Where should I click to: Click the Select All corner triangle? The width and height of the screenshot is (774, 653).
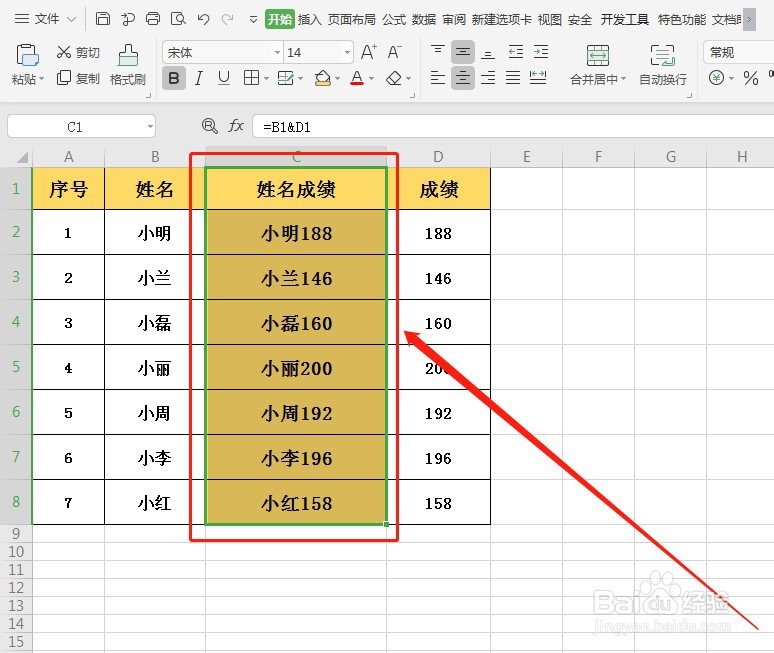22,157
